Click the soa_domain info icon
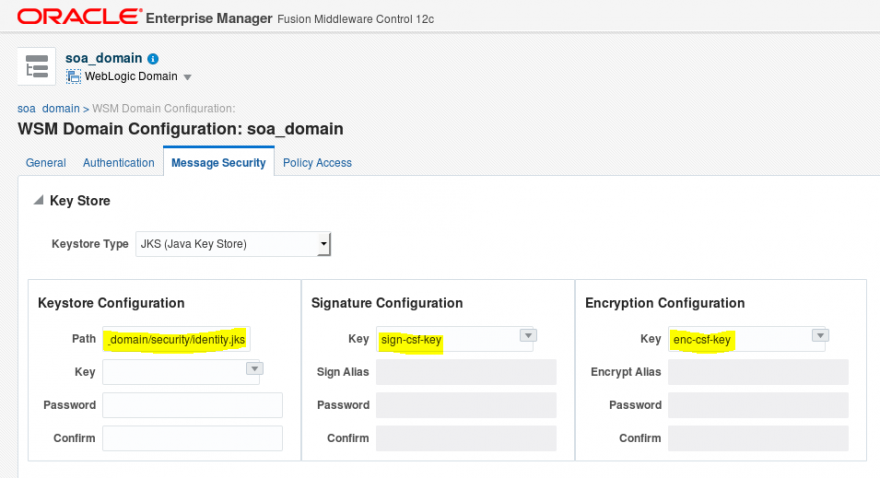Viewport: 880px width, 478px height. click(153, 58)
